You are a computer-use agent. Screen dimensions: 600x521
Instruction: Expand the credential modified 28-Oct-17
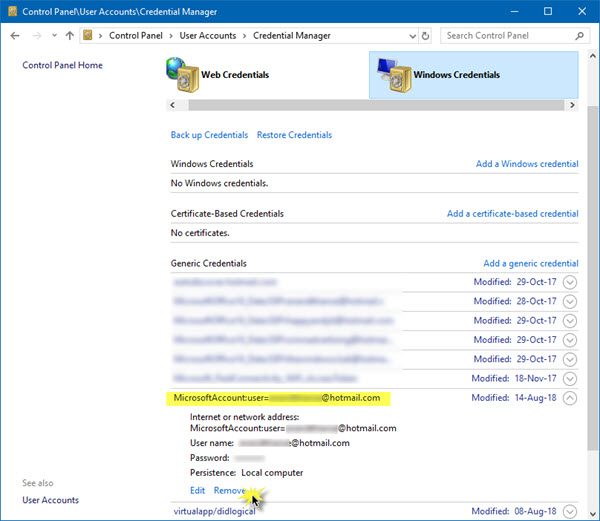point(570,301)
